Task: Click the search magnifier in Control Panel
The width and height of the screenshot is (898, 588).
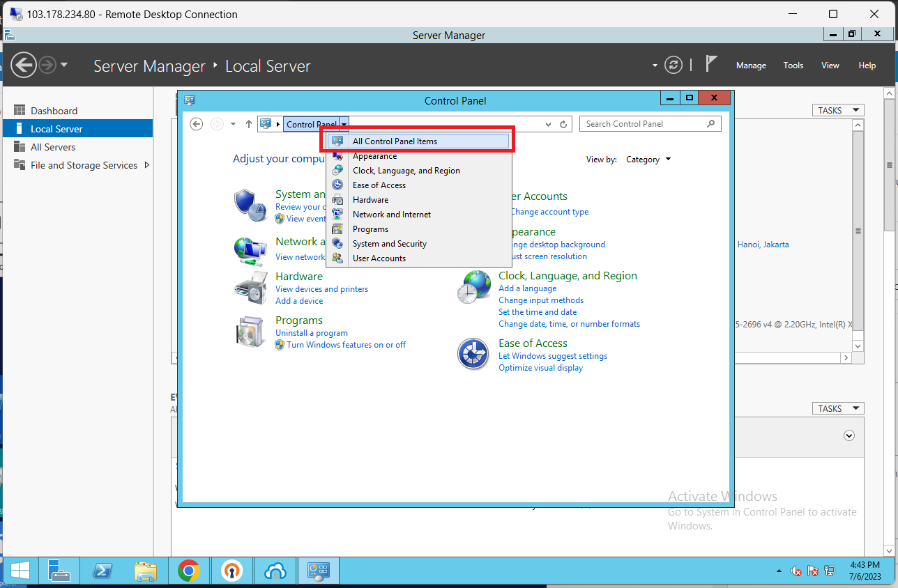Action: [710, 124]
